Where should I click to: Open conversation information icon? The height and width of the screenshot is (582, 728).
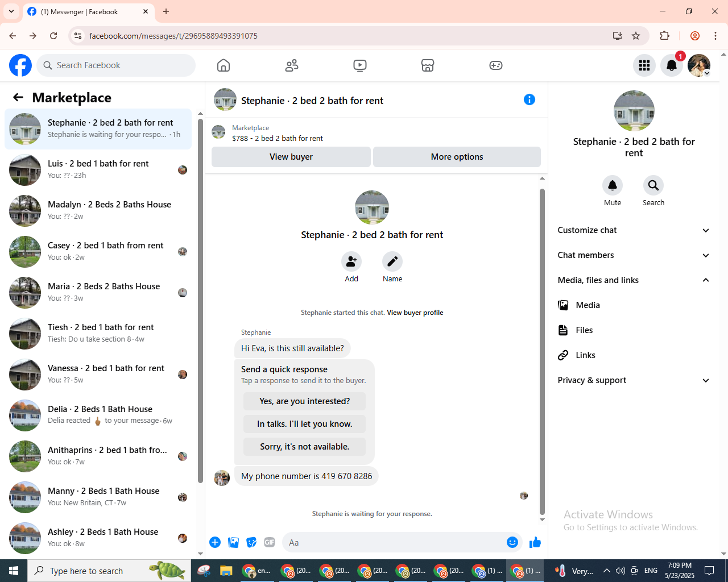(x=530, y=99)
